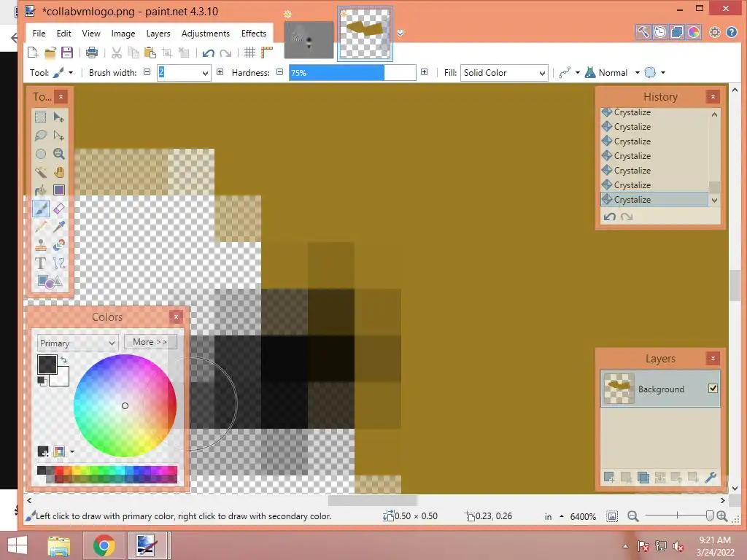The image size is (747, 560).
Task: Open the Tool chooser dropdown
Action: pos(71,72)
